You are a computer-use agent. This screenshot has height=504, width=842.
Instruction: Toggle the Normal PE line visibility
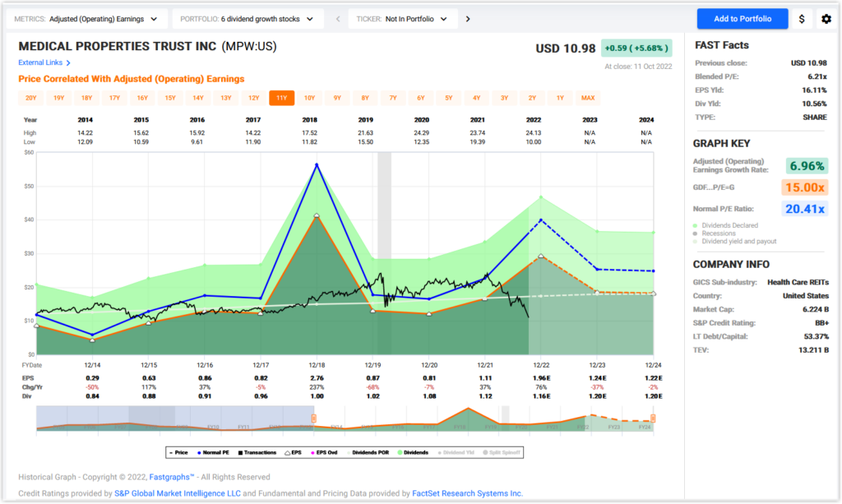[x=215, y=451]
